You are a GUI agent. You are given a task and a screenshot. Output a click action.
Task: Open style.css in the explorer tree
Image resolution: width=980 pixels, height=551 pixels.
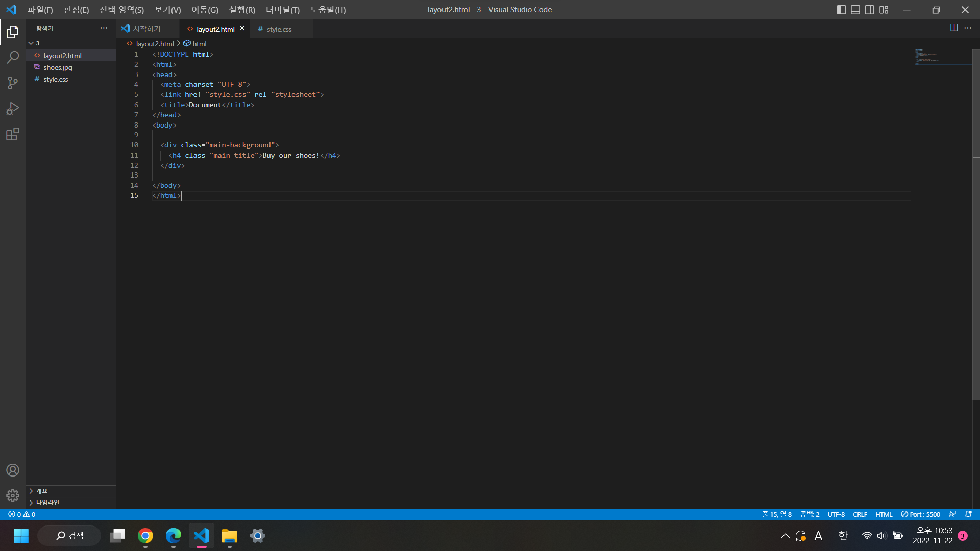tap(70, 79)
